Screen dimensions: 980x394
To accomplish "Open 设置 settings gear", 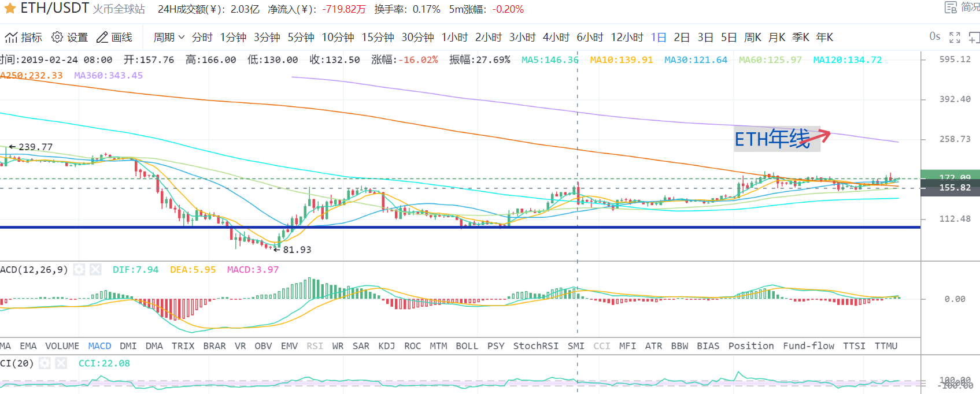I will [57, 38].
